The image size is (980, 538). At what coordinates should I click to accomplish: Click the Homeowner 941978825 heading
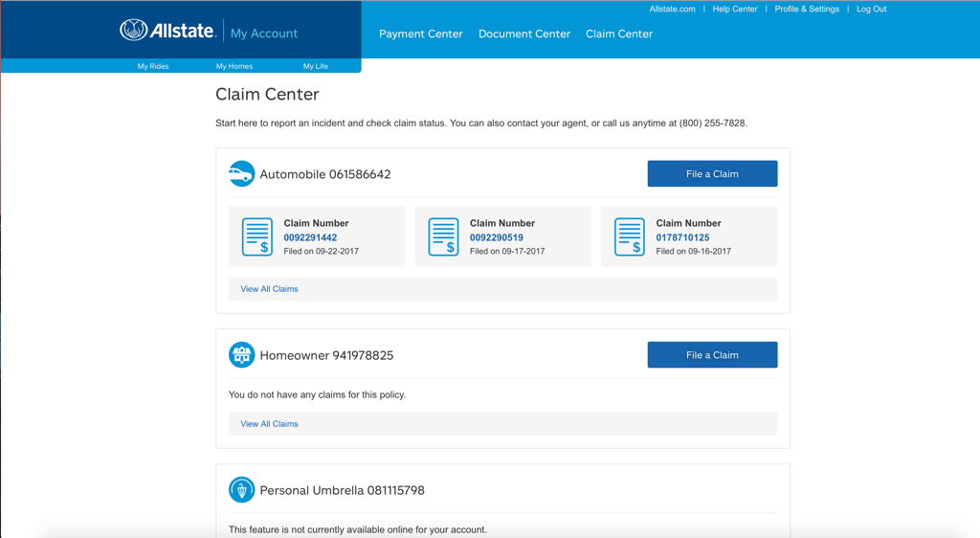326,355
